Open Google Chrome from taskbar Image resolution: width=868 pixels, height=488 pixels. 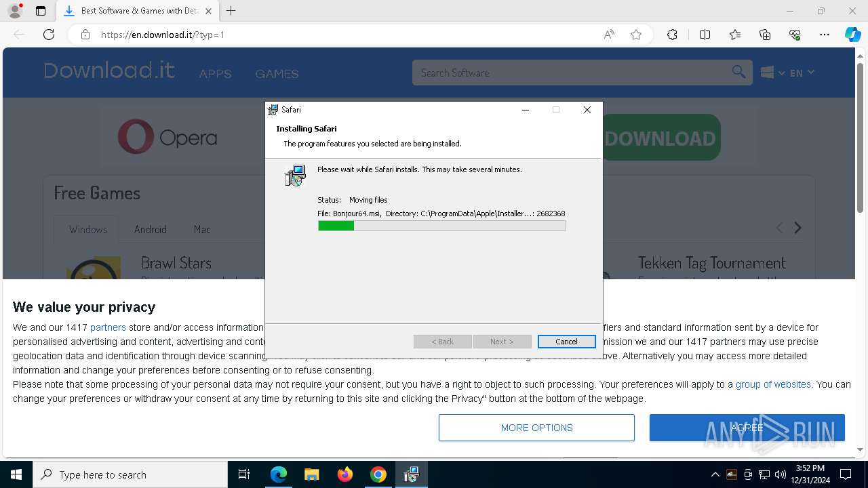tap(378, 474)
